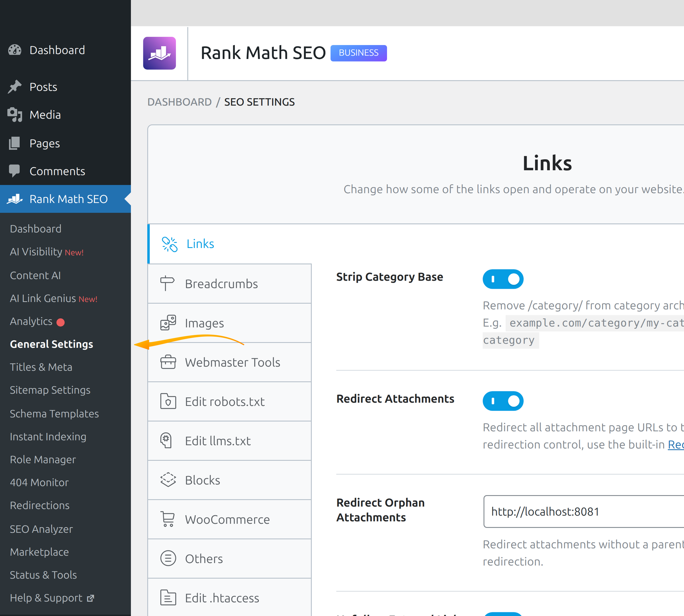
Task: Click the Edit .htaccess document icon
Action: click(x=168, y=598)
